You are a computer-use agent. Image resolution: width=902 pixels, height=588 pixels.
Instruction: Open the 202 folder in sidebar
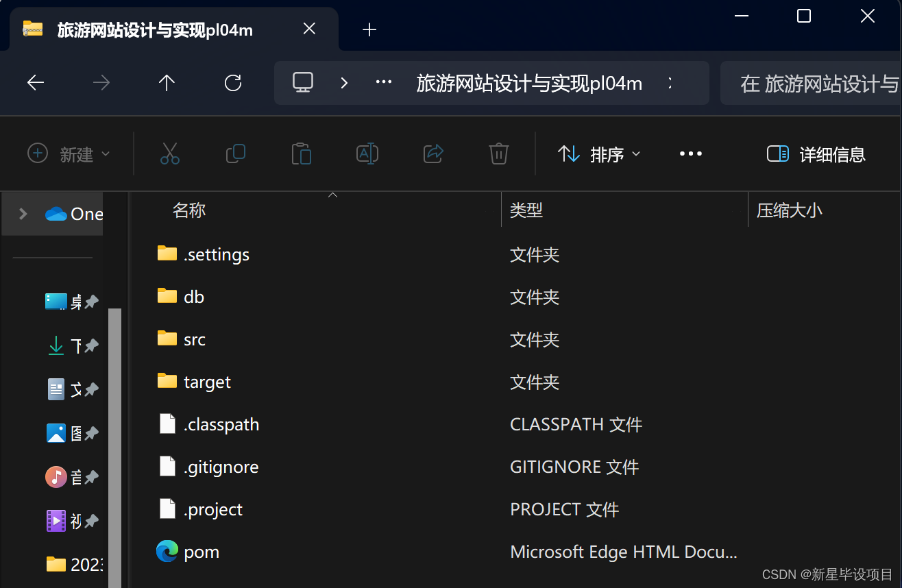point(74,565)
